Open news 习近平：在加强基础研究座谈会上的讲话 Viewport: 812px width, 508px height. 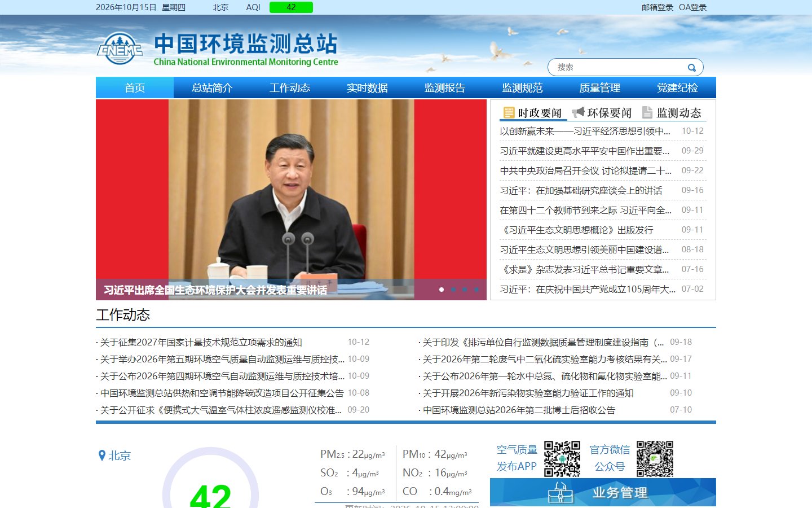click(x=581, y=191)
